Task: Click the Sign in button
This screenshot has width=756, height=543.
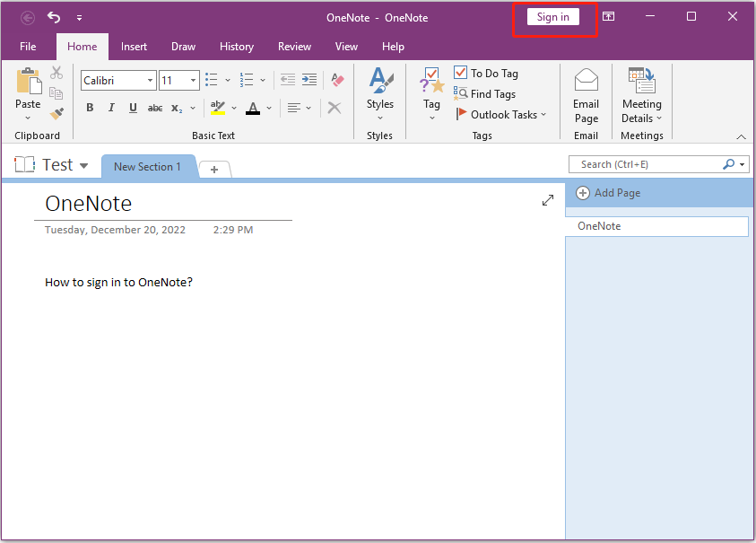Action: [x=553, y=17]
